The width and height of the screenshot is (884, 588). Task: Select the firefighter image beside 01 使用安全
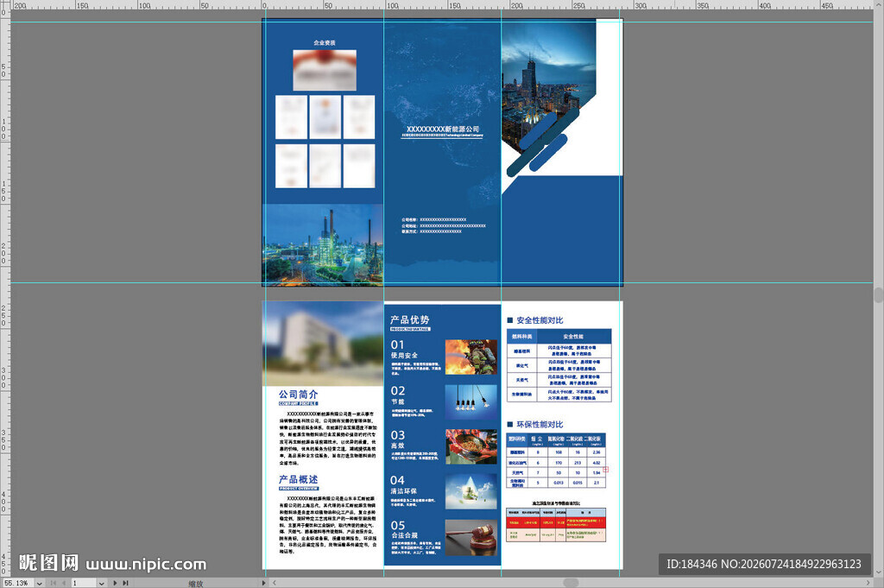point(470,357)
